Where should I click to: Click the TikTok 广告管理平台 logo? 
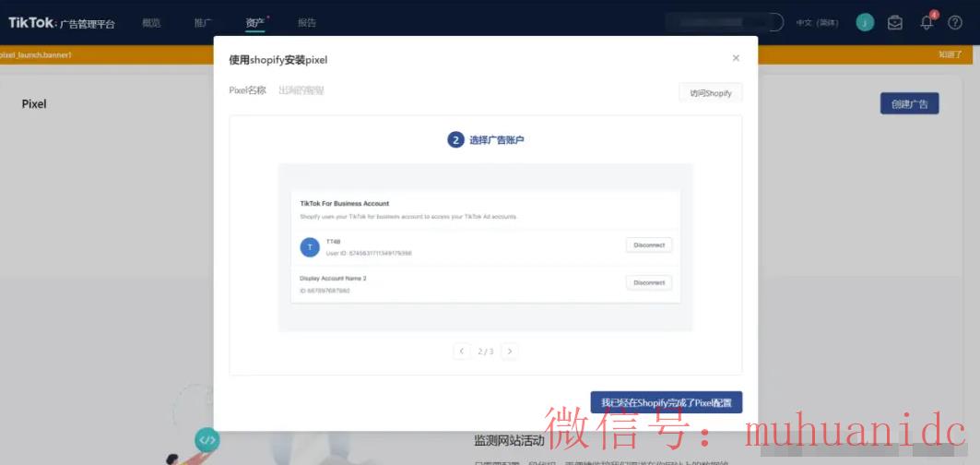[x=61, y=23]
